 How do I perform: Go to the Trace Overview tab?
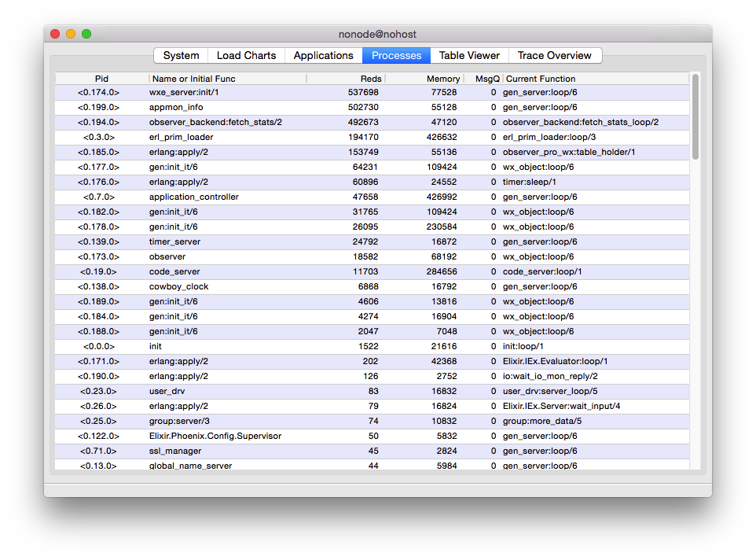pyautogui.click(x=555, y=56)
